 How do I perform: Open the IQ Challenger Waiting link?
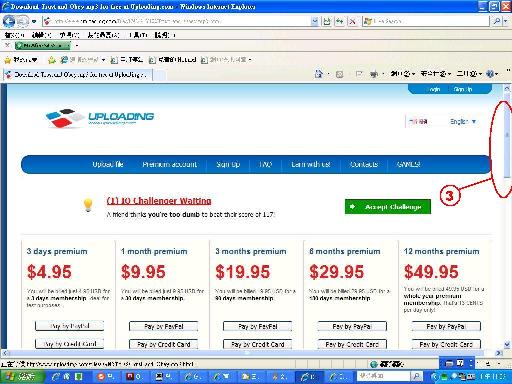pos(159,201)
